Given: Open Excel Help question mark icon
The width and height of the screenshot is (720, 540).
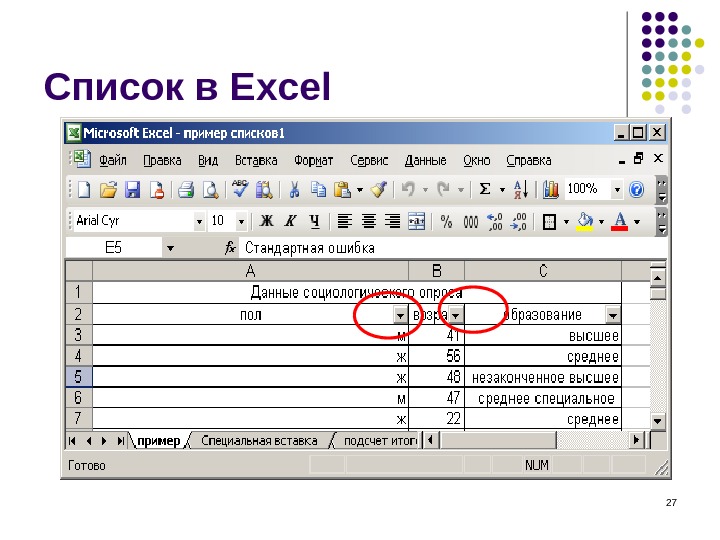Looking at the screenshot, I should (x=636, y=189).
